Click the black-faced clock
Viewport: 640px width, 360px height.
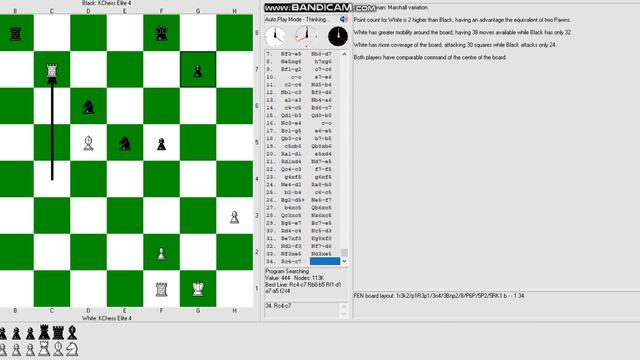coord(338,36)
